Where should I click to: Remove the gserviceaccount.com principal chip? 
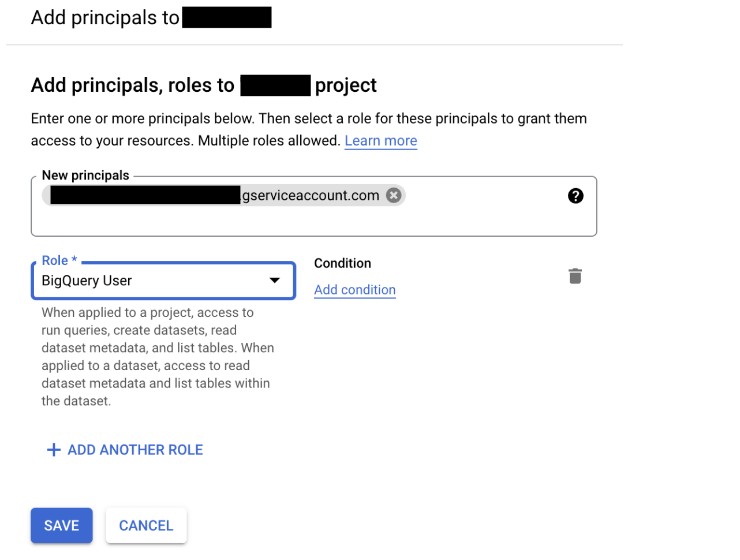tap(394, 196)
